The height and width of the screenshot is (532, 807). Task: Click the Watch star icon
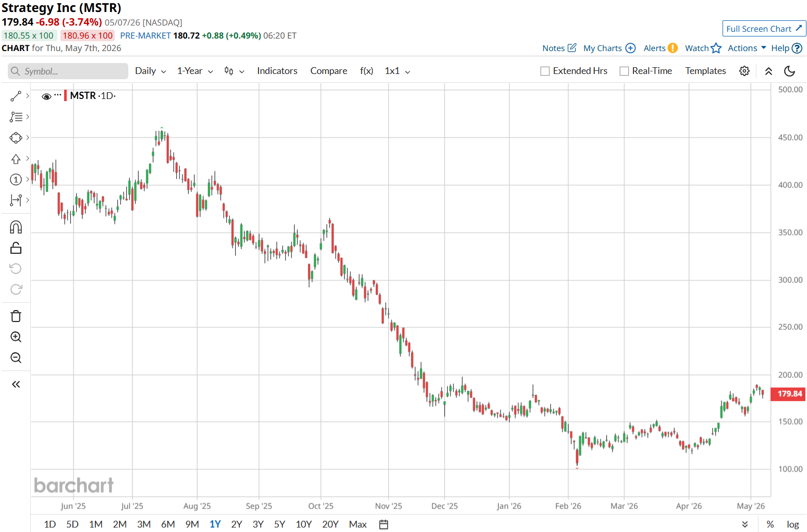[x=716, y=48]
